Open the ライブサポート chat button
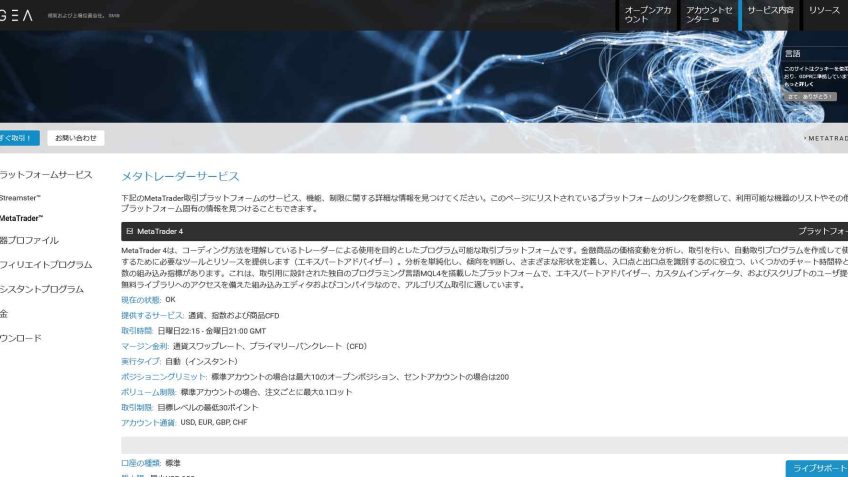Image resolution: width=848 pixels, height=477 pixels. (816, 468)
